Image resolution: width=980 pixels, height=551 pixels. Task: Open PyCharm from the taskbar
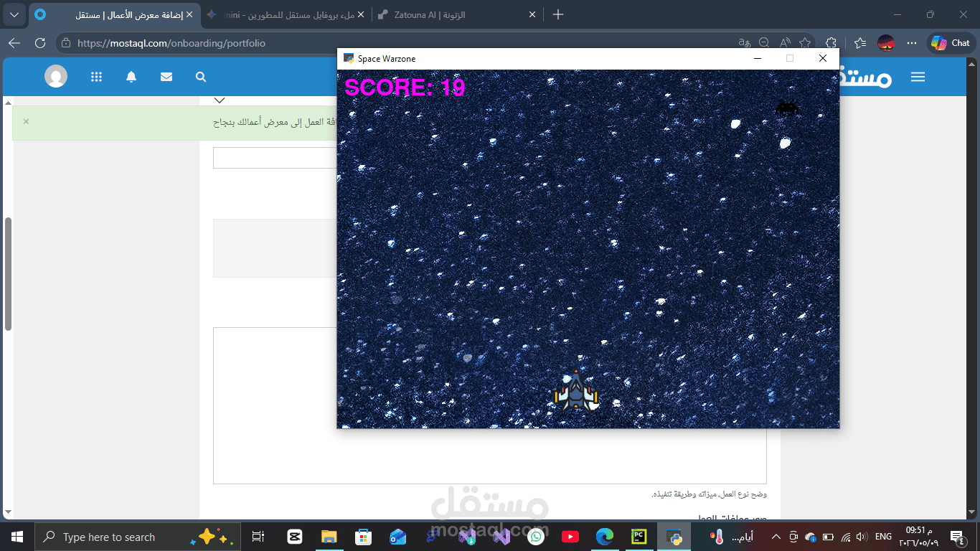(x=639, y=537)
